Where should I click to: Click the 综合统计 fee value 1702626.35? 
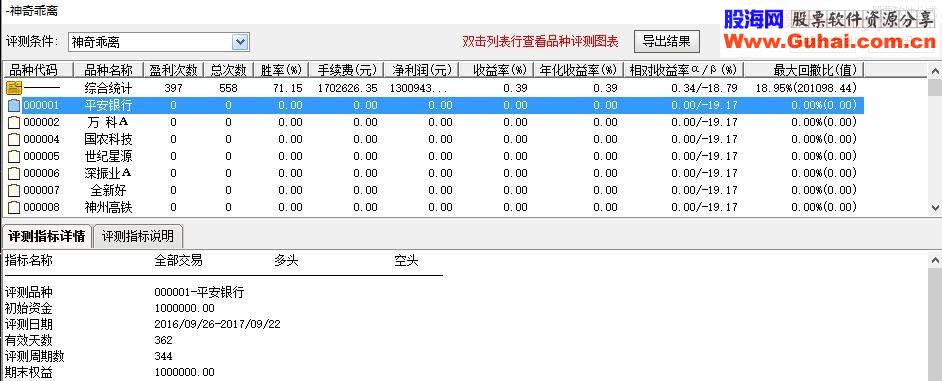[348, 88]
